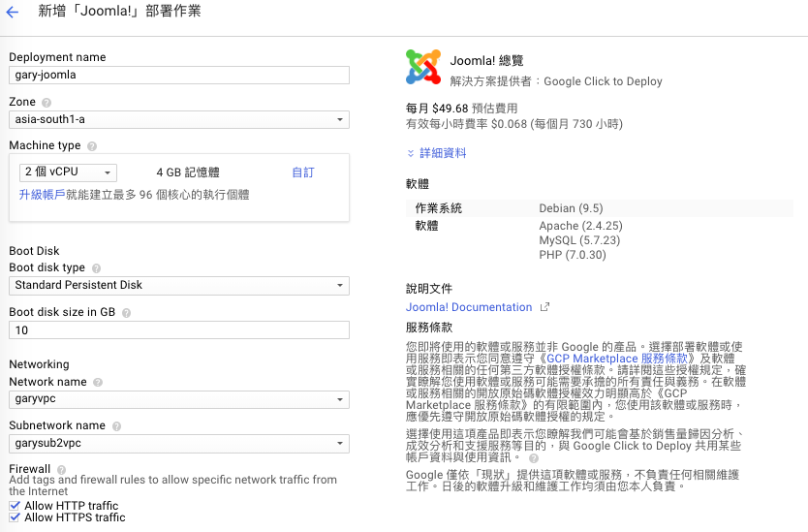Open the Boot disk type help icon
The image size is (808, 532).
pos(96,268)
